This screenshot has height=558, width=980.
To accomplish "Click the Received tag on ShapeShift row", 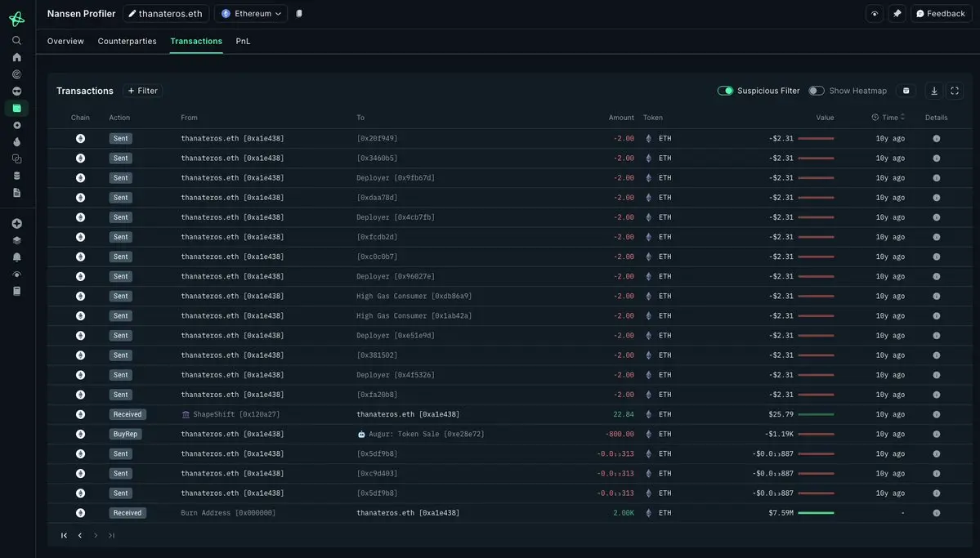I will [x=128, y=414].
